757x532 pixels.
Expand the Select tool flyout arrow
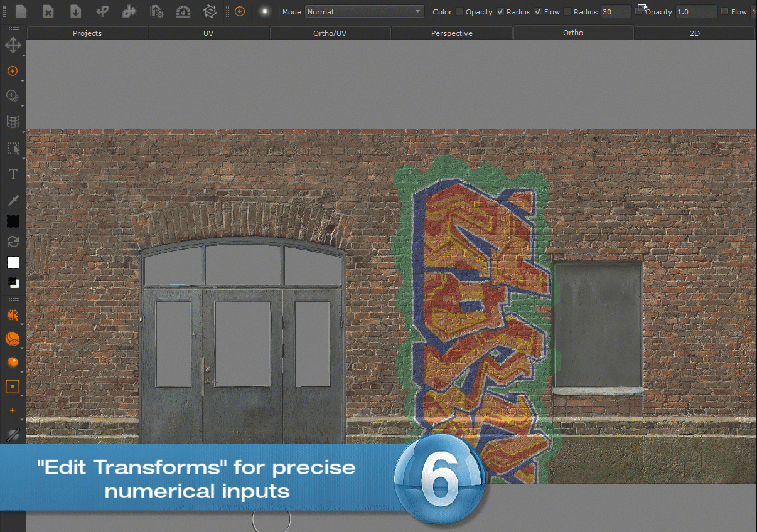pyautogui.click(x=23, y=157)
